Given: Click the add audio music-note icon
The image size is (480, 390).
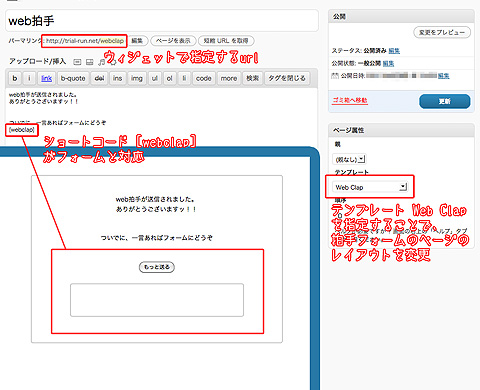Looking at the screenshot, I should 101,62.
